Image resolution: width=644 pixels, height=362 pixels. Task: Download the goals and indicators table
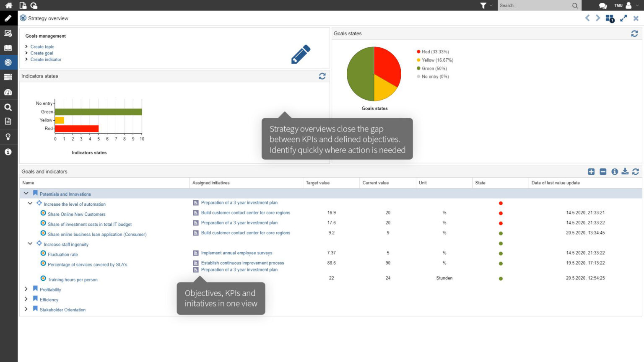click(625, 171)
